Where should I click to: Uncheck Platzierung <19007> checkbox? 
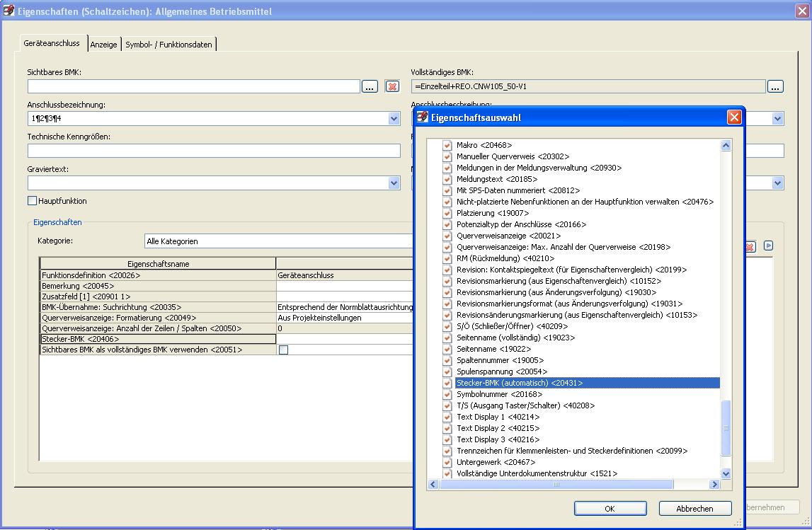447,213
